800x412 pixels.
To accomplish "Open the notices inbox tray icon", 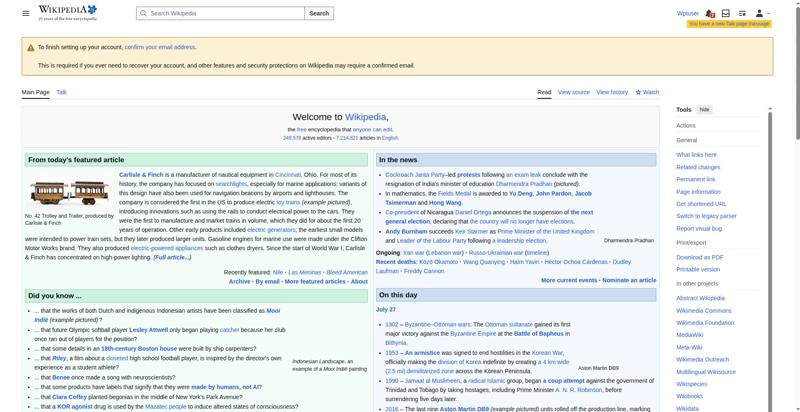I will (726, 13).
